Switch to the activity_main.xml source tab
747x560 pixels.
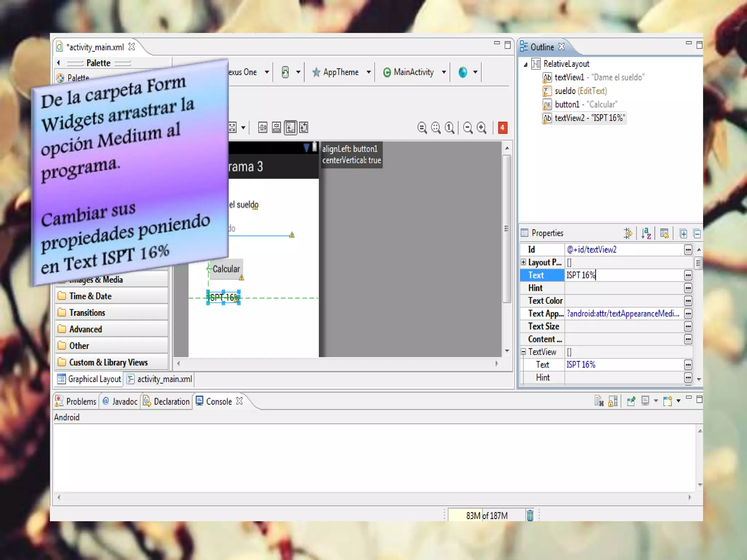tap(160, 379)
